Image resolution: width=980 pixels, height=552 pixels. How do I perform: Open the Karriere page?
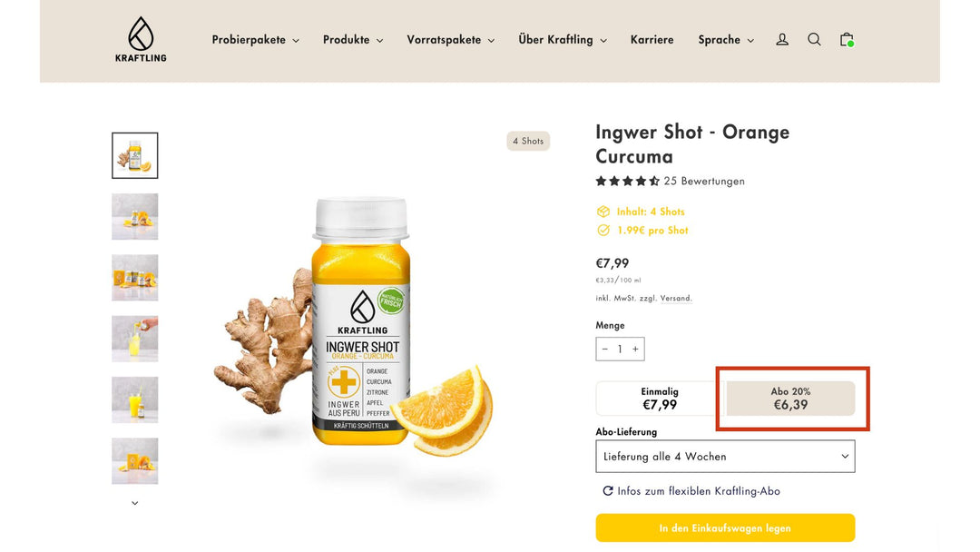pos(652,39)
